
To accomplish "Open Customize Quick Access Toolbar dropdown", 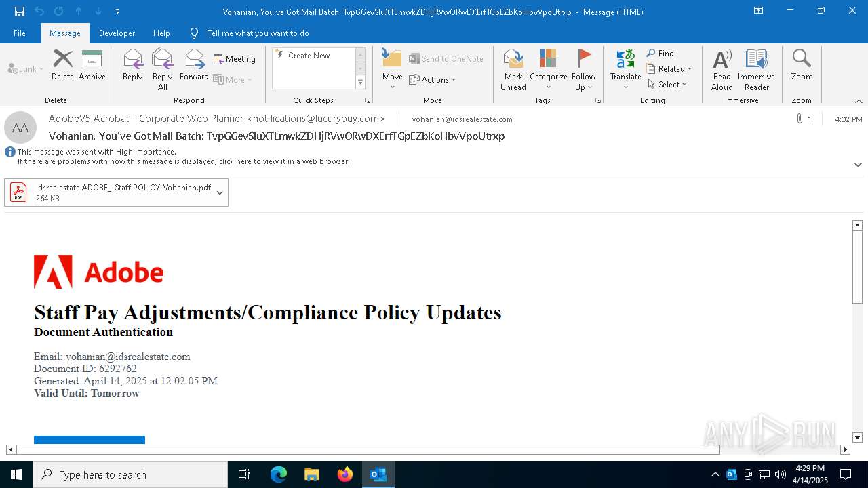I will pyautogui.click(x=117, y=12).
